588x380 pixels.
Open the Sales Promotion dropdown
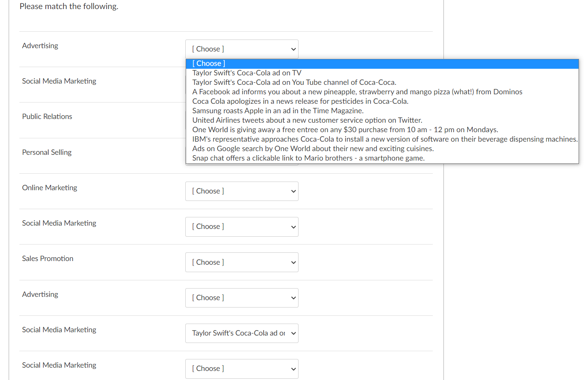click(242, 262)
